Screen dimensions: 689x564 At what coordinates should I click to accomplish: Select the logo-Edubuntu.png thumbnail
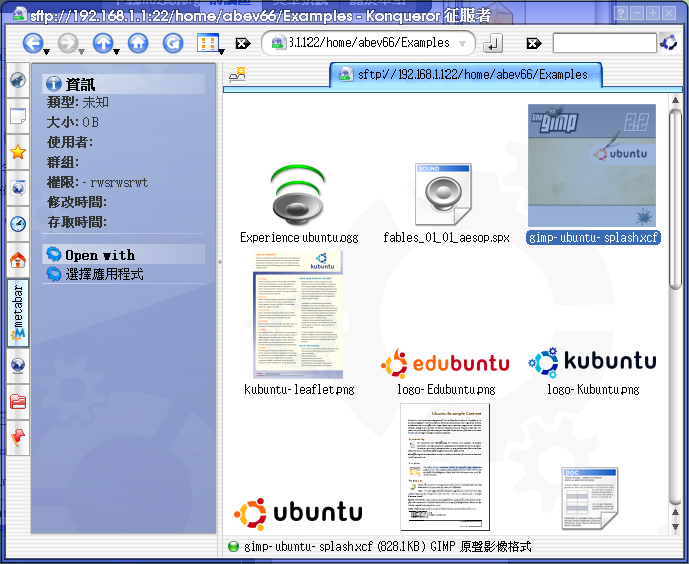click(445, 363)
